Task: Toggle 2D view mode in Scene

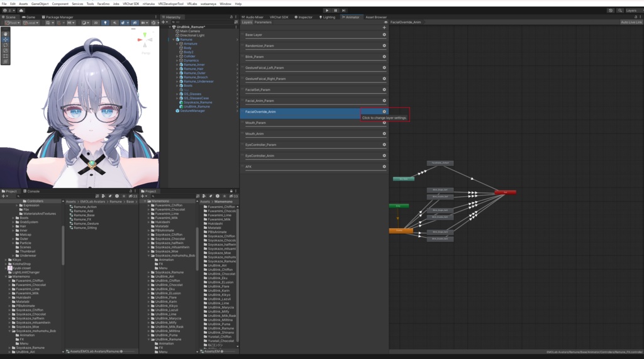Action: tap(96, 23)
